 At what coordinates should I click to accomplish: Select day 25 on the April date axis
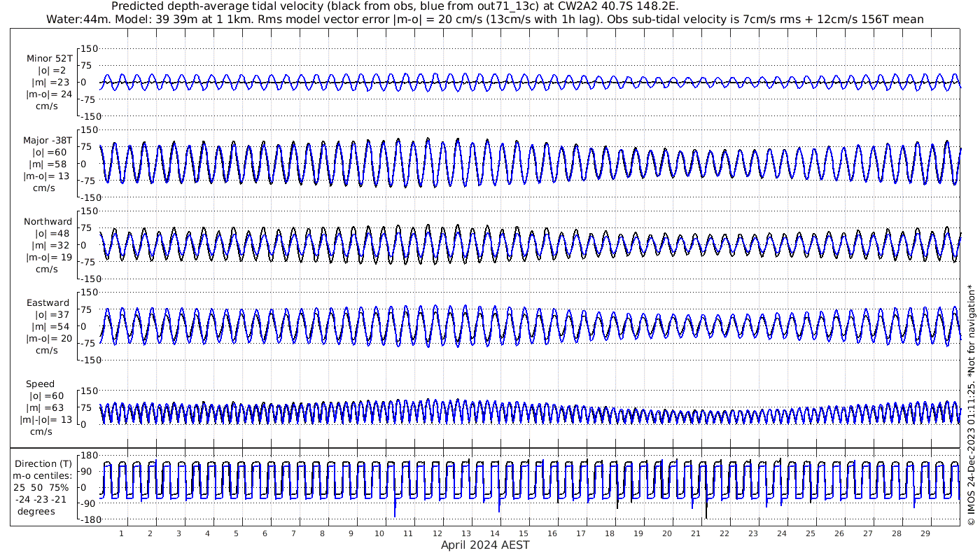(x=810, y=533)
